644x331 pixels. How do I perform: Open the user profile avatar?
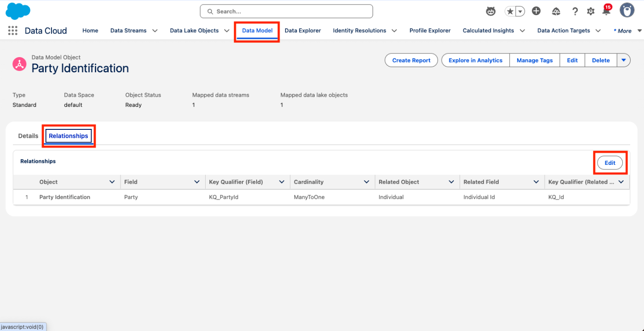(x=627, y=10)
